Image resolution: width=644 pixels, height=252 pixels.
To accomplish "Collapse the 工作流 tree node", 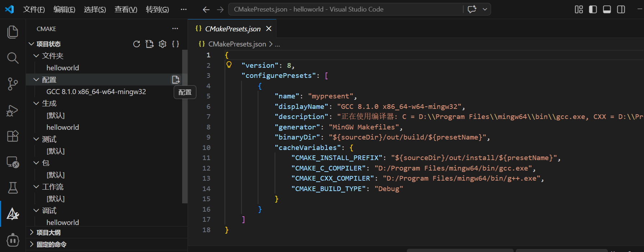I will pyautogui.click(x=36, y=187).
